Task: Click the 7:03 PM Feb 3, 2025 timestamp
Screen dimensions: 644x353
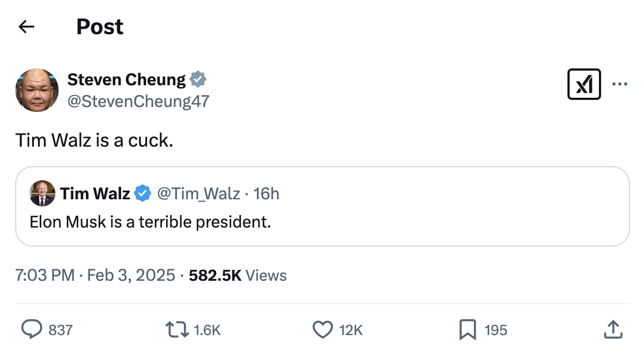Action: coord(95,275)
